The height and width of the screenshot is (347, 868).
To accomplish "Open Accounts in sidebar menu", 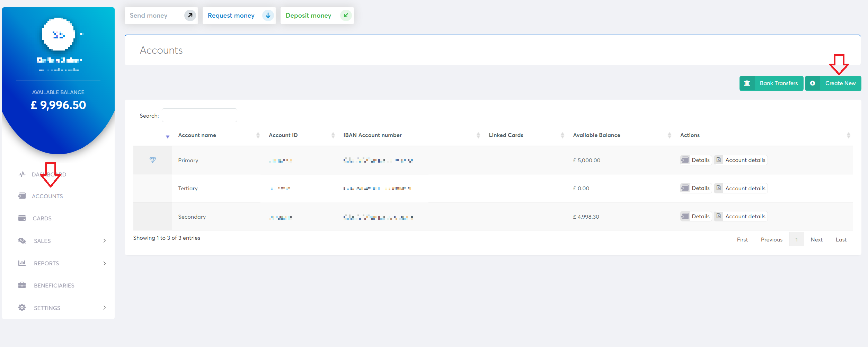I will click(47, 196).
